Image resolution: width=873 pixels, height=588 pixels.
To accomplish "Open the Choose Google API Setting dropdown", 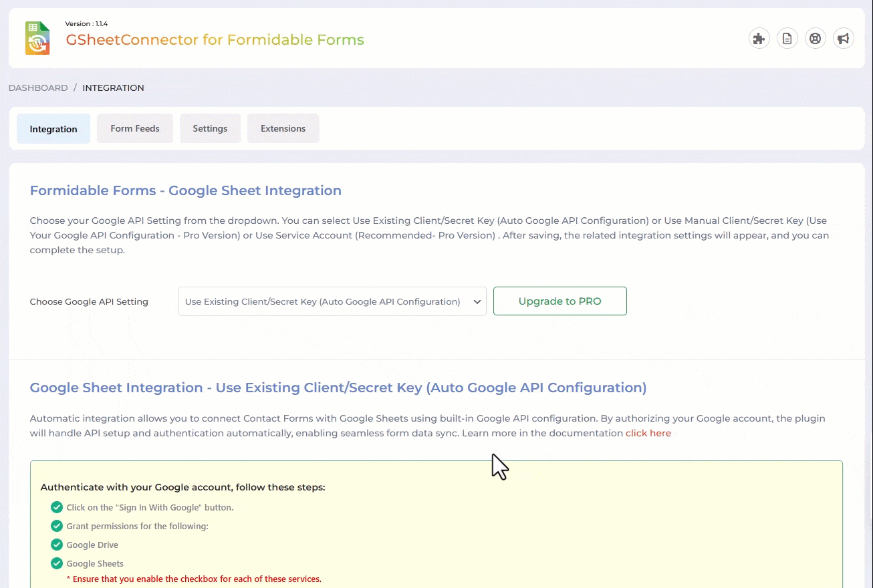I will 332,301.
